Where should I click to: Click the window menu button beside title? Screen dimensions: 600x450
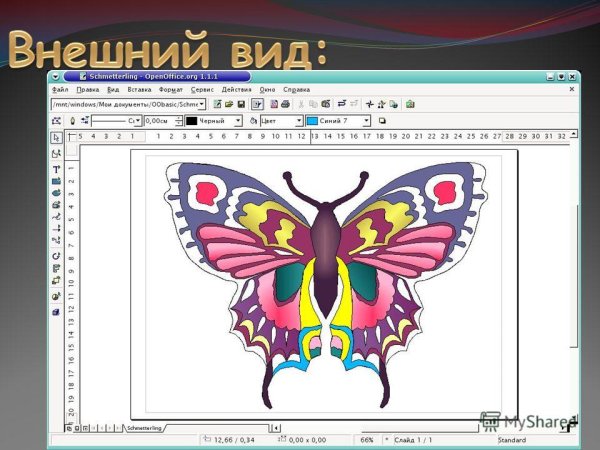pos(56,77)
